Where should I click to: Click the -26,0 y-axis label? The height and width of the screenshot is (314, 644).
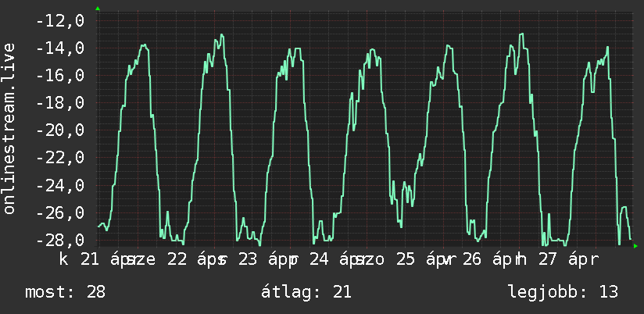(x=60, y=212)
